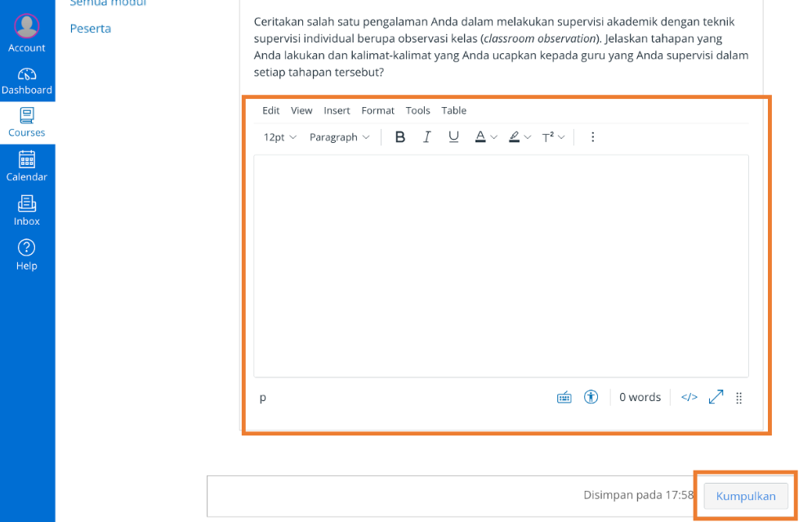Screen dimensions: 812x522
Task: Launch the accessibility checker icon
Action: pos(591,397)
